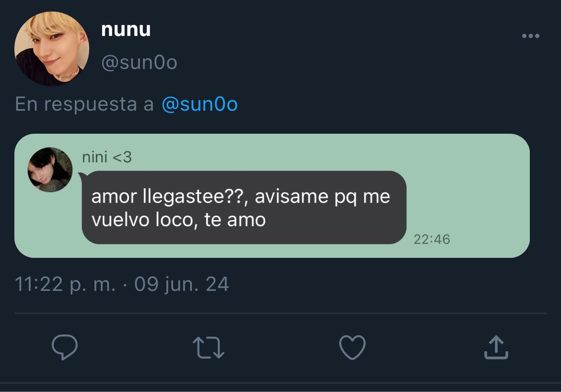Click the 22:46 message time
Viewport: 561px width, 392px height.
(432, 239)
